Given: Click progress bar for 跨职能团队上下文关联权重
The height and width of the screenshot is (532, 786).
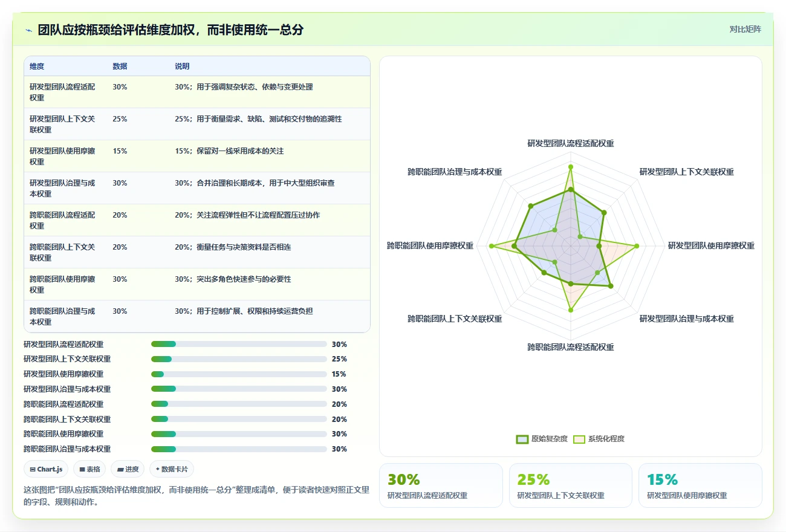Looking at the screenshot, I should (x=239, y=419).
